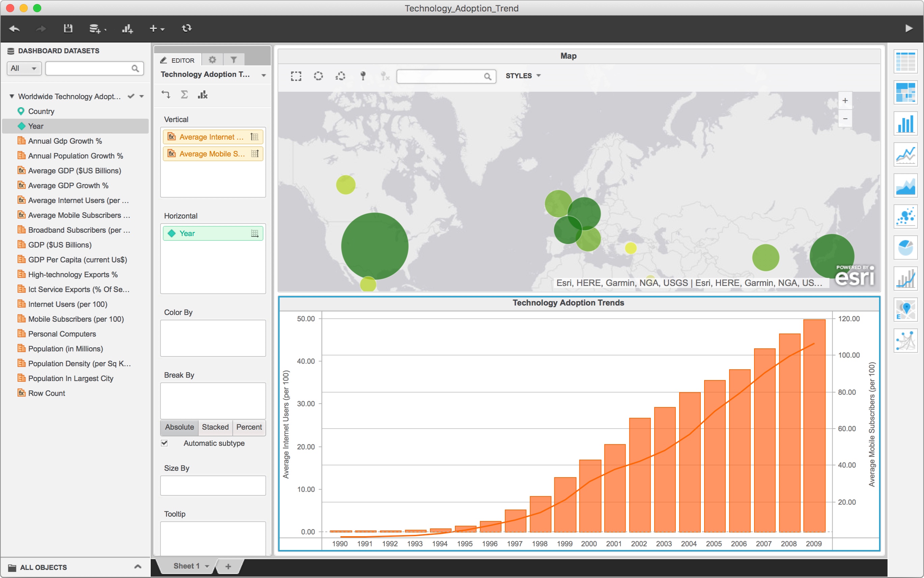
Task: Add a new sheet tab
Action: click(x=228, y=566)
